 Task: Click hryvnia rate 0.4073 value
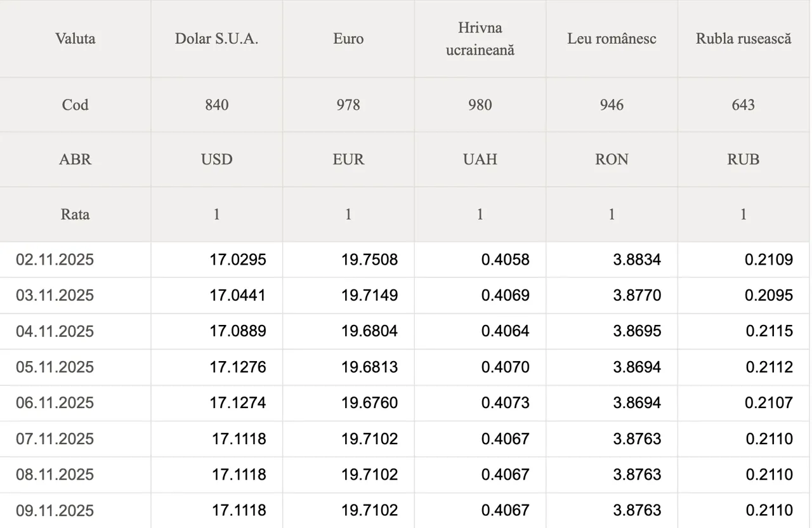(505, 403)
